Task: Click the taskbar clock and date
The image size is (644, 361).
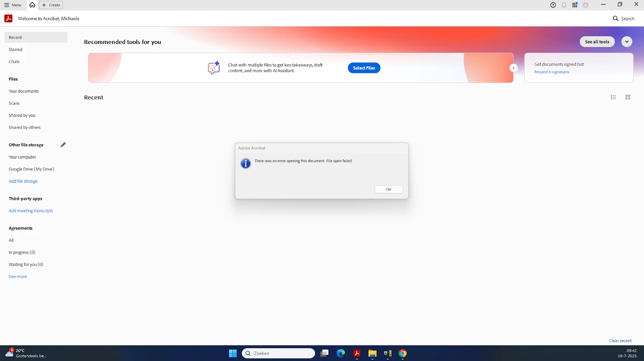Action: (627, 353)
